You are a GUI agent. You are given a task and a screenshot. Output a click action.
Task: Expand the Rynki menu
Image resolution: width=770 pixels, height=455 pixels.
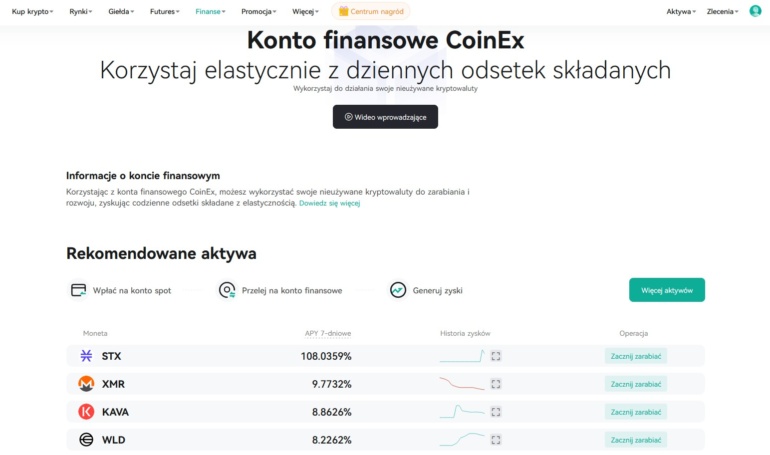click(81, 11)
